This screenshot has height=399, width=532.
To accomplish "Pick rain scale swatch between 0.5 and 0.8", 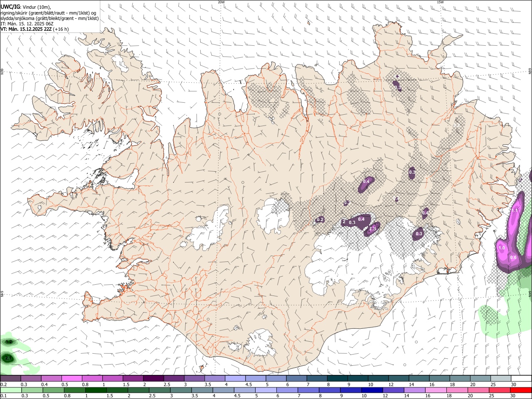I will point(53,390).
